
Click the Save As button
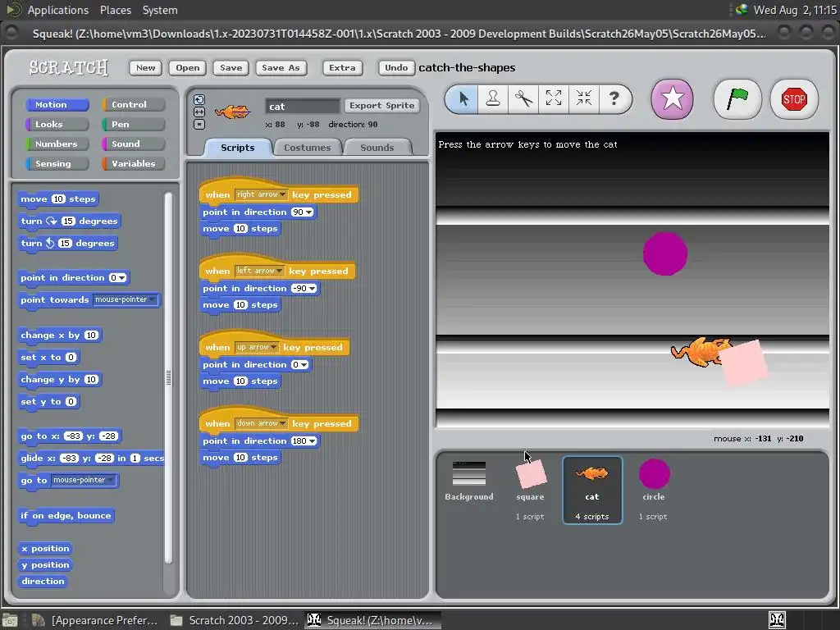click(x=281, y=67)
